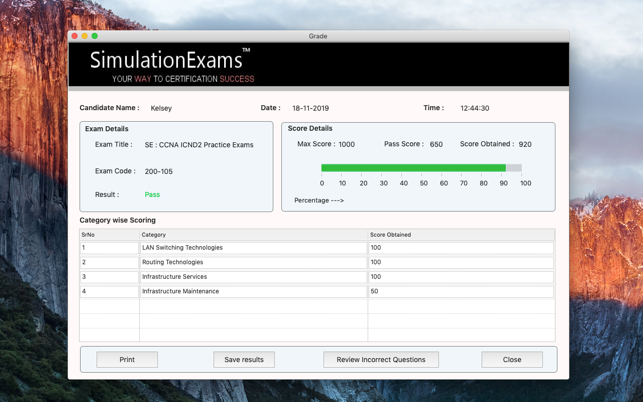Click the red close window button

[75, 36]
